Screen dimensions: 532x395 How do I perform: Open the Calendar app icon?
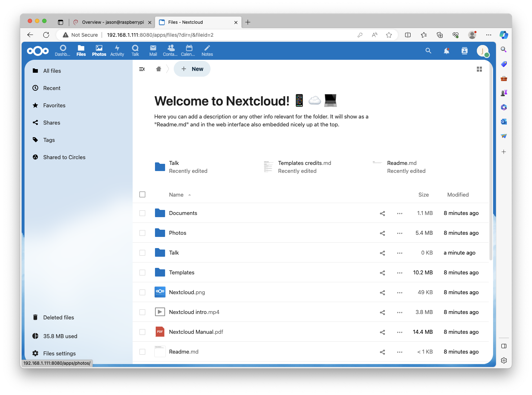click(188, 50)
